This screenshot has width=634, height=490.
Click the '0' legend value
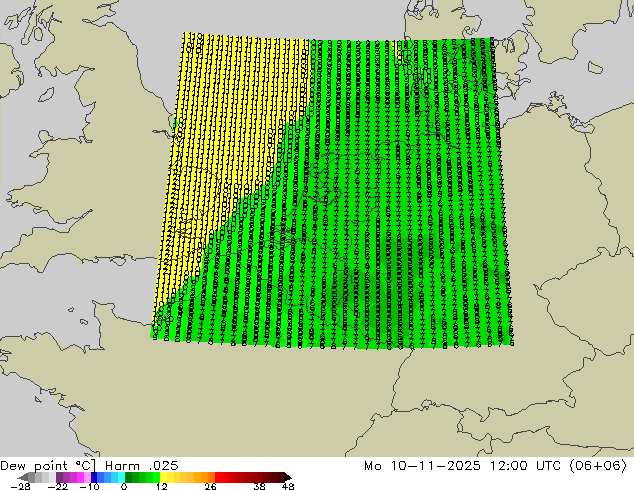(x=124, y=486)
